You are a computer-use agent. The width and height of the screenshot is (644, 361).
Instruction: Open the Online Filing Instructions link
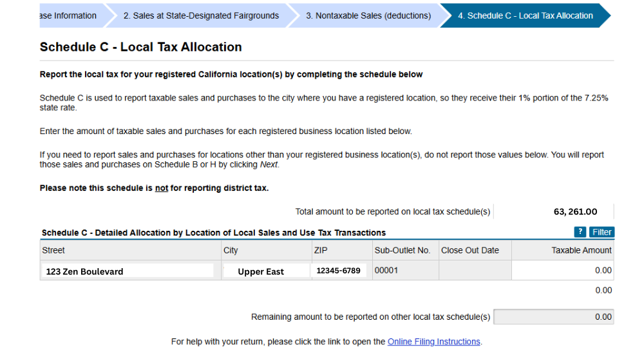(x=433, y=342)
